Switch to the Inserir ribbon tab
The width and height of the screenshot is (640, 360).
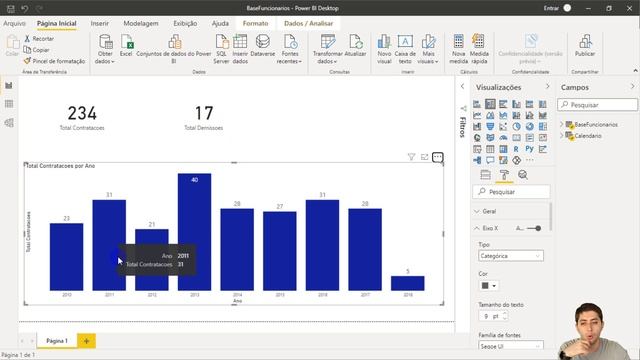100,24
